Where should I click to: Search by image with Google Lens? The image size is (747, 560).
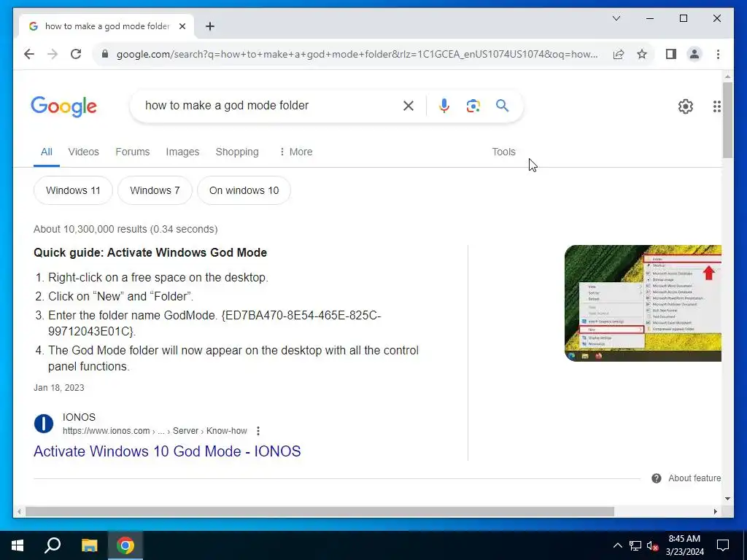[473, 106]
